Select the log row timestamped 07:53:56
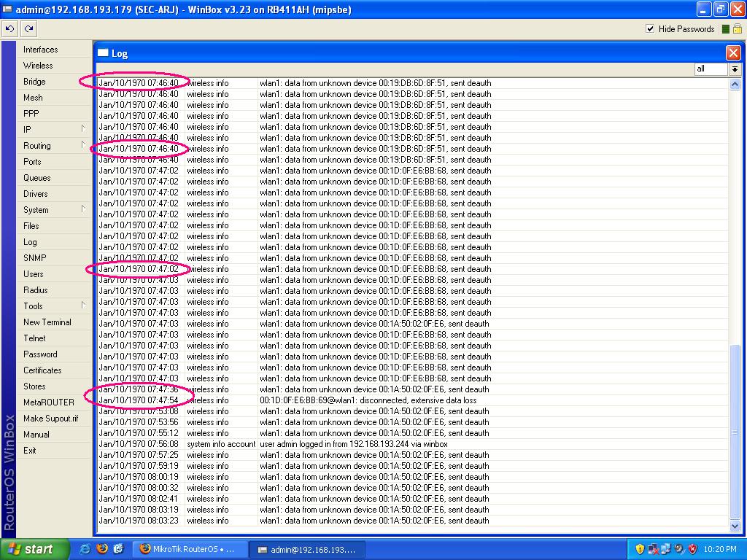Screen dimensions: 747x560 (x=412, y=422)
